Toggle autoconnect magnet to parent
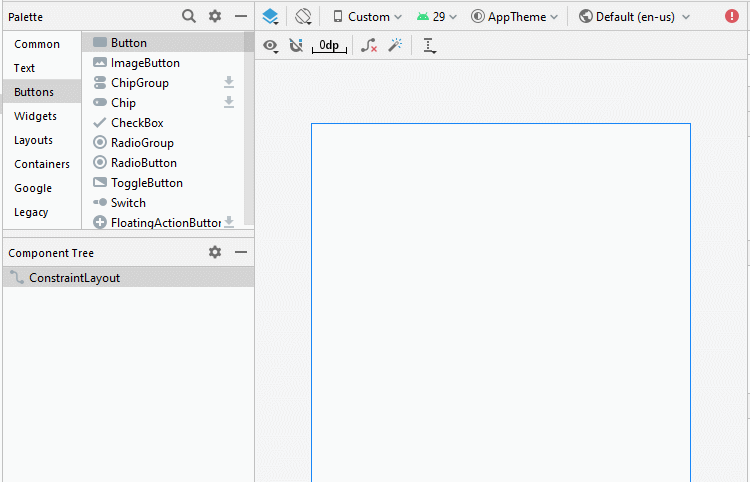 pos(295,46)
